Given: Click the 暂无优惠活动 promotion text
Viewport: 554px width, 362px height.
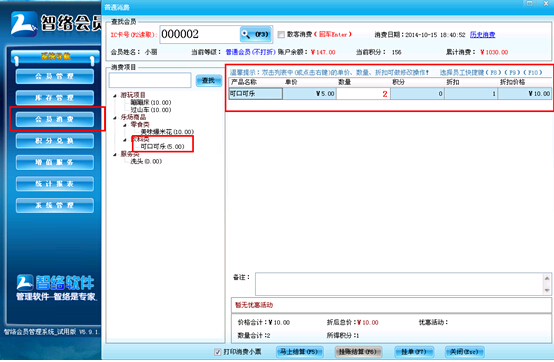Looking at the screenshot, I should [x=254, y=305].
